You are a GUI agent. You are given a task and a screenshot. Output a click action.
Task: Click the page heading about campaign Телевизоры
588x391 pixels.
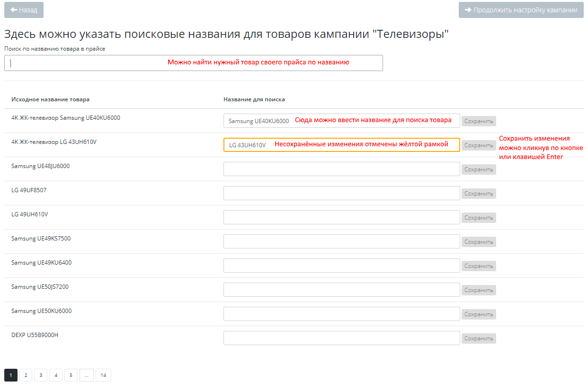(x=226, y=34)
